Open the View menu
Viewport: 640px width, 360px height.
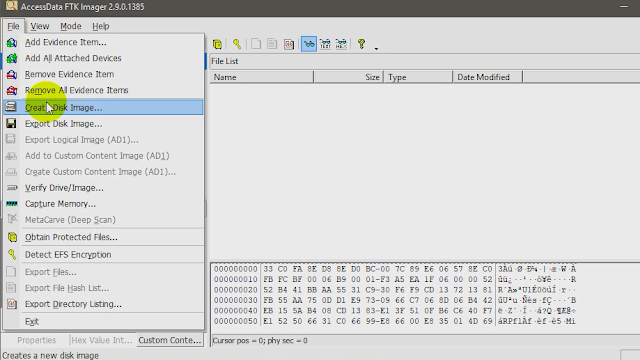(x=40, y=26)
